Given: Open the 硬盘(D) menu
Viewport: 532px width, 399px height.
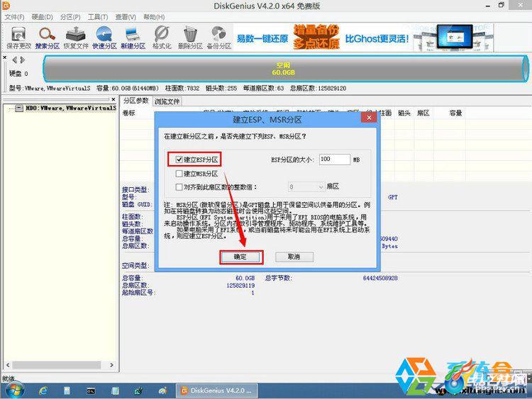Looking at the screenshot, I should 43,17.
